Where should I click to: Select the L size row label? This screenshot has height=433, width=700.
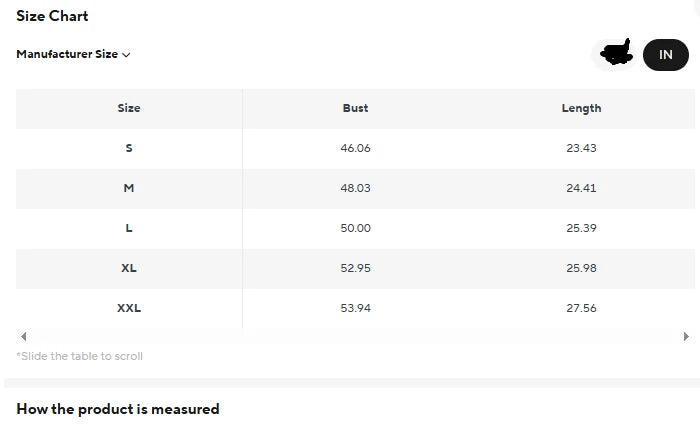(129, 228)
